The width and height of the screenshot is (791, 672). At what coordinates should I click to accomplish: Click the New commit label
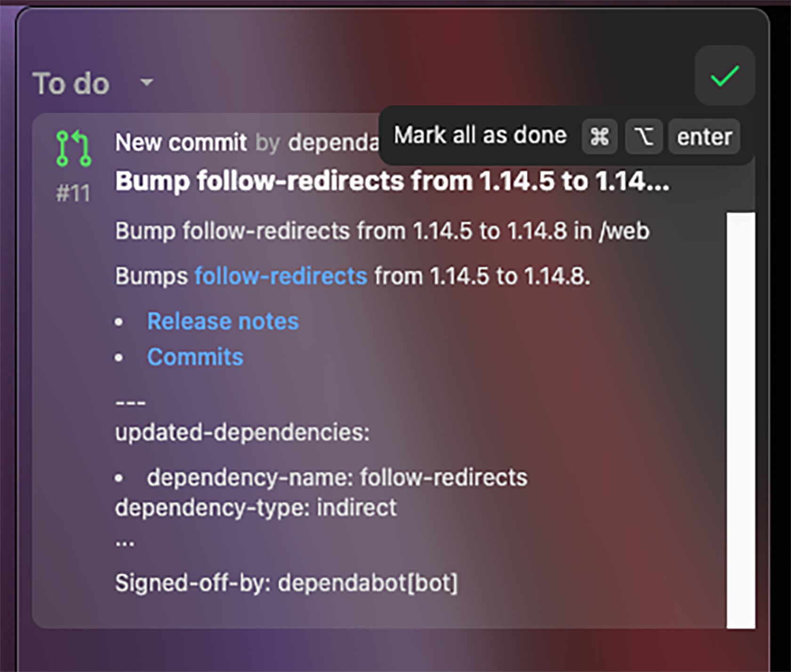pos(181,142)
